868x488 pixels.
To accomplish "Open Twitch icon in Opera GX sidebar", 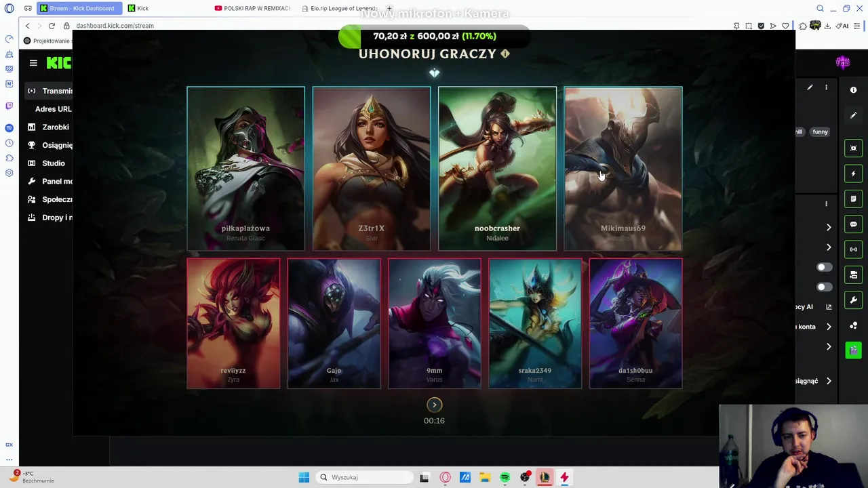I will (x=9, y=106).
